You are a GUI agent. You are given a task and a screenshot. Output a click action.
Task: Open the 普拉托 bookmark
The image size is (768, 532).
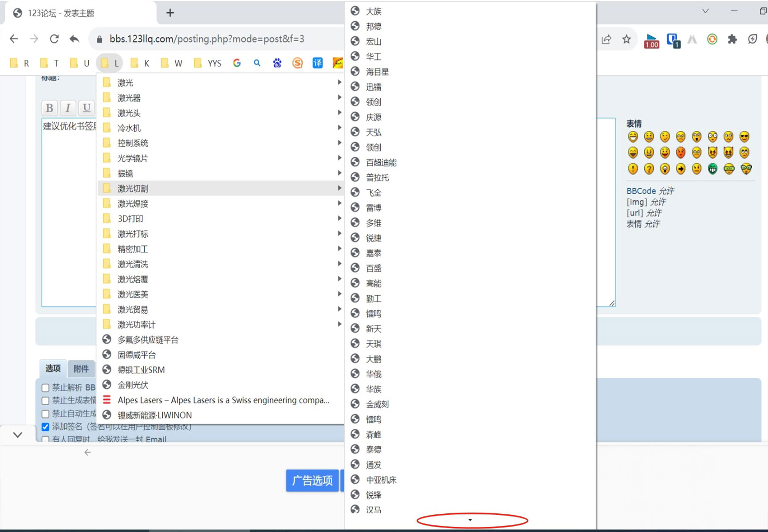click(x=470, y=177)
